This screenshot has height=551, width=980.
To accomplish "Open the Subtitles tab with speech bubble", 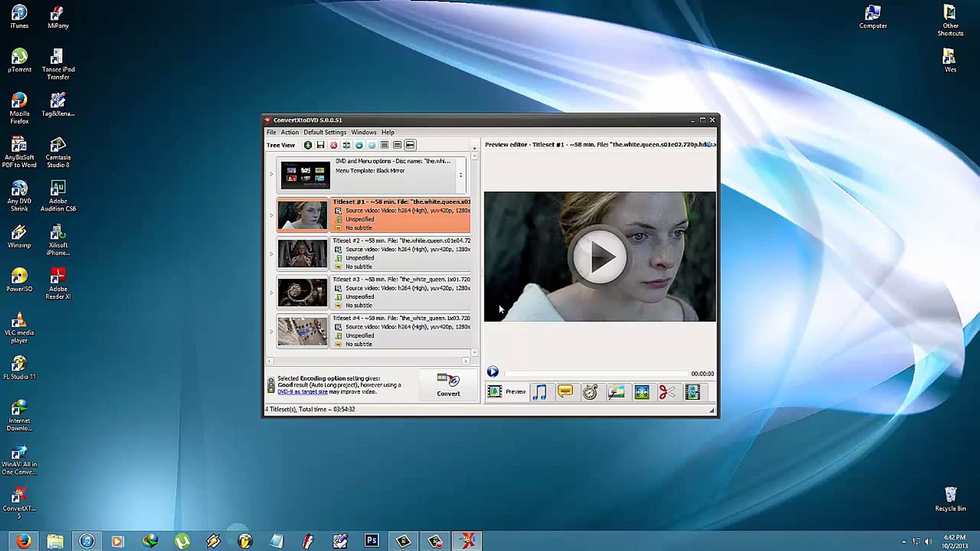I will (565, 392).
